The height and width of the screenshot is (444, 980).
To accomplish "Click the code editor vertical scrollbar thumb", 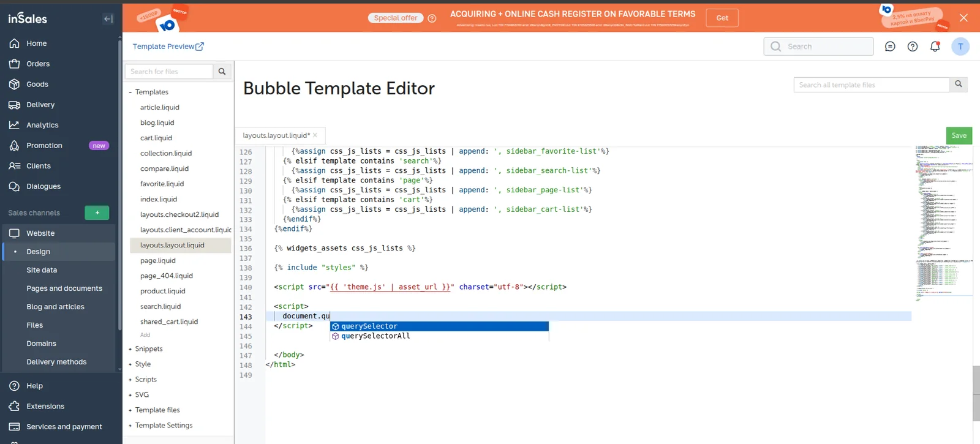I will click(976, 393).
